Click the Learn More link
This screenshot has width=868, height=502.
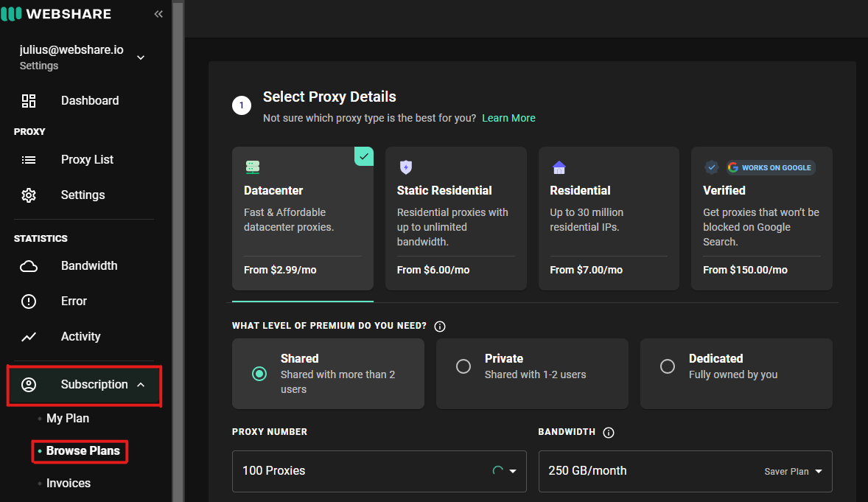click(508, 118)
